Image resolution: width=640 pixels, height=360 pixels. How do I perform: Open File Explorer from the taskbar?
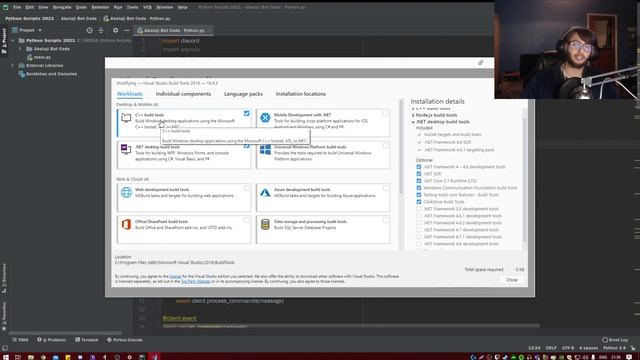[x=31, y=357]
